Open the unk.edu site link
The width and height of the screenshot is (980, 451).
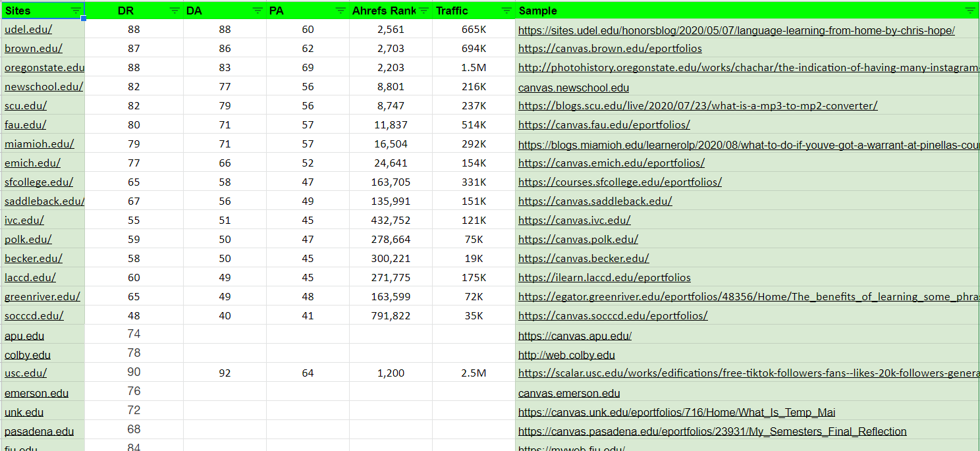click(24, 412)
